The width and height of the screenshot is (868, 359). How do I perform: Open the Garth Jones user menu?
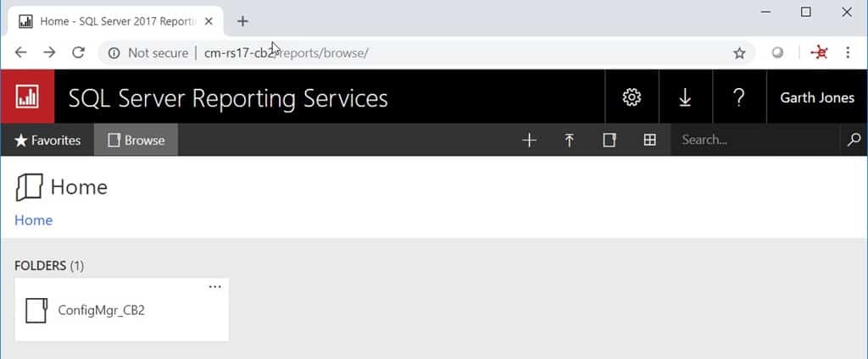[817, 97]
